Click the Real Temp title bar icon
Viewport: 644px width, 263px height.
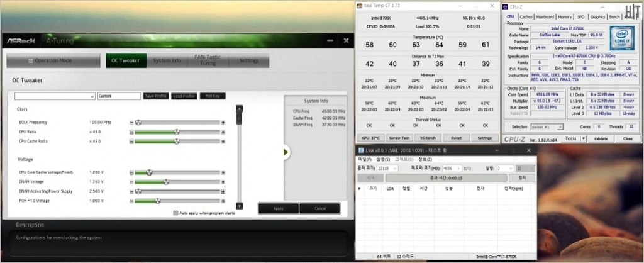359,6
